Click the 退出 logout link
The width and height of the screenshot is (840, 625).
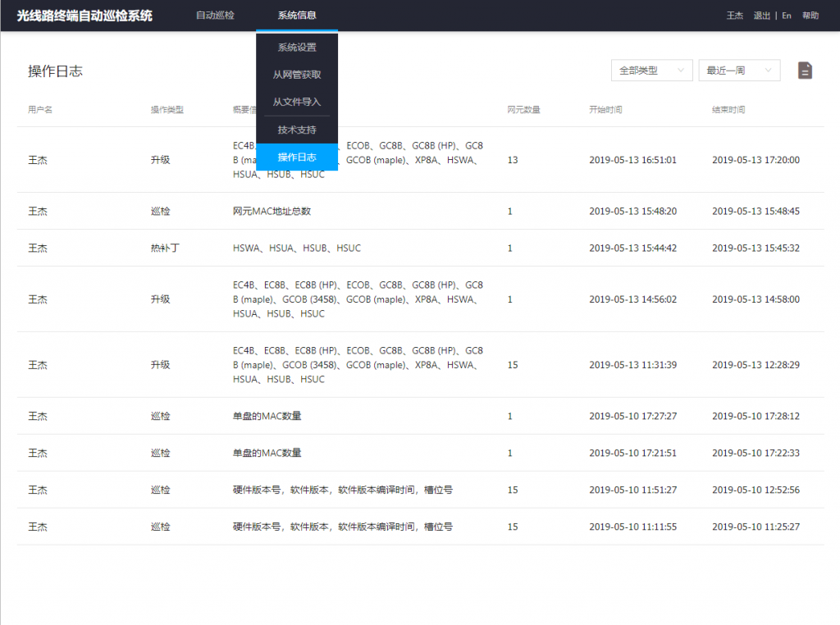click(x=761, y=16)
